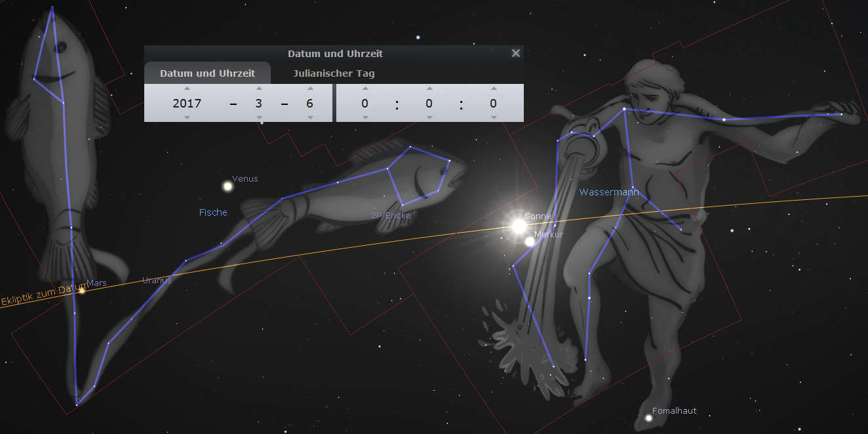Screen dimensions: 868x434
Task: Decrease the minutes with the down arrow
Action: (x=429, y=117)
